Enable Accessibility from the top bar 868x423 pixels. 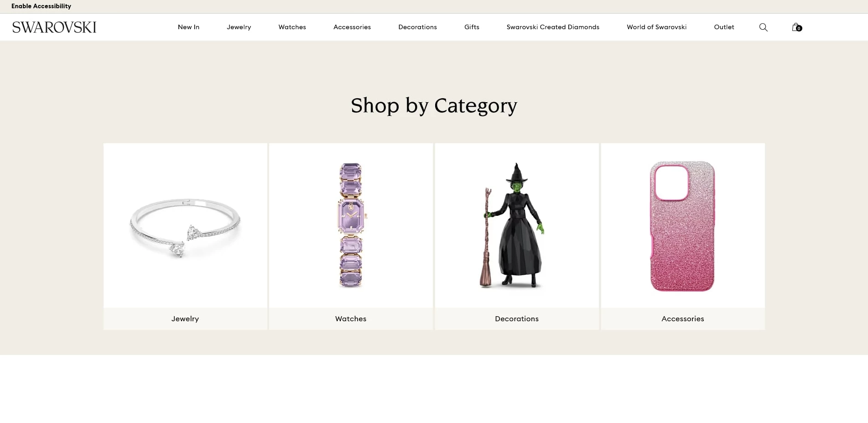pyautogui.click(x=41, y=6)
